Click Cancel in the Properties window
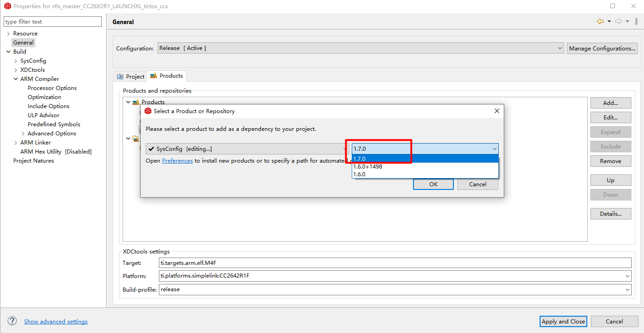The height and width of the screenshot is (333, 644). (615, 321)
